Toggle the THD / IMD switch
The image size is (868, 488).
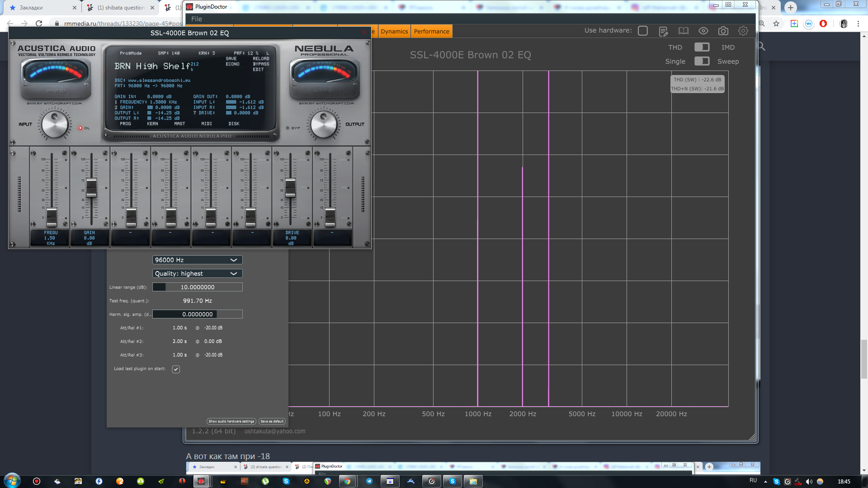click(702, 47)
